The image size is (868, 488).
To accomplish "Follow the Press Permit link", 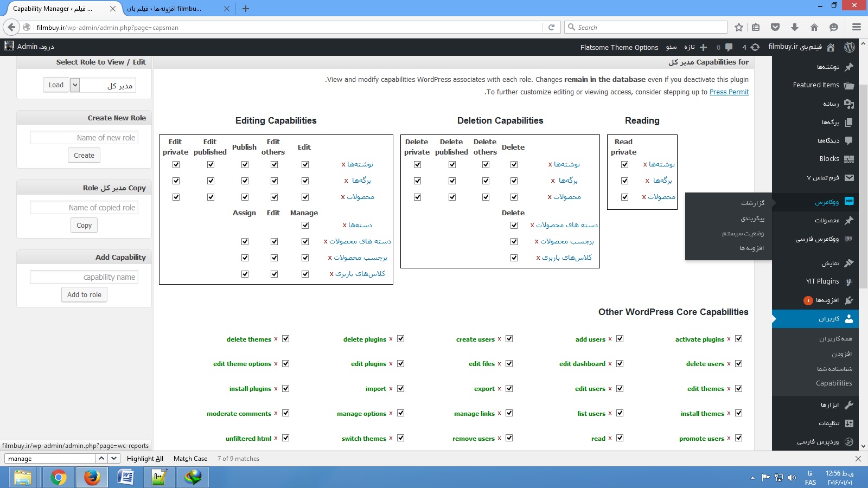I will point(729,92).
